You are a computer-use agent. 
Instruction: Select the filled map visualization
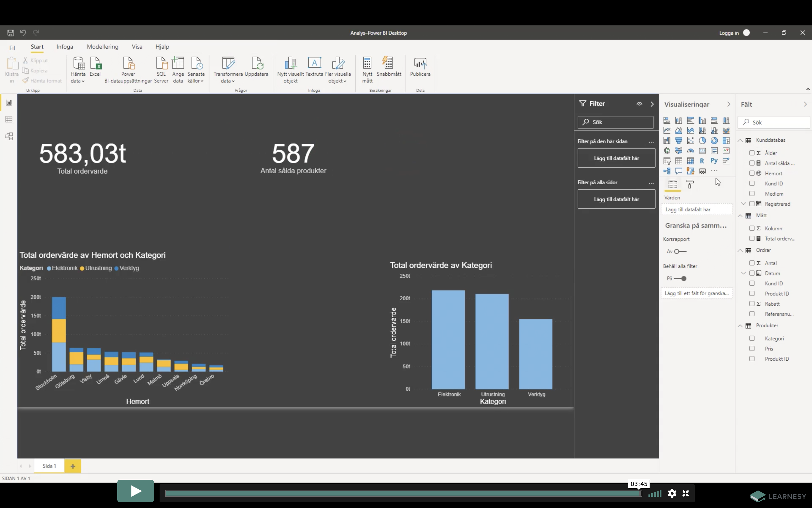tap(678, 150)
